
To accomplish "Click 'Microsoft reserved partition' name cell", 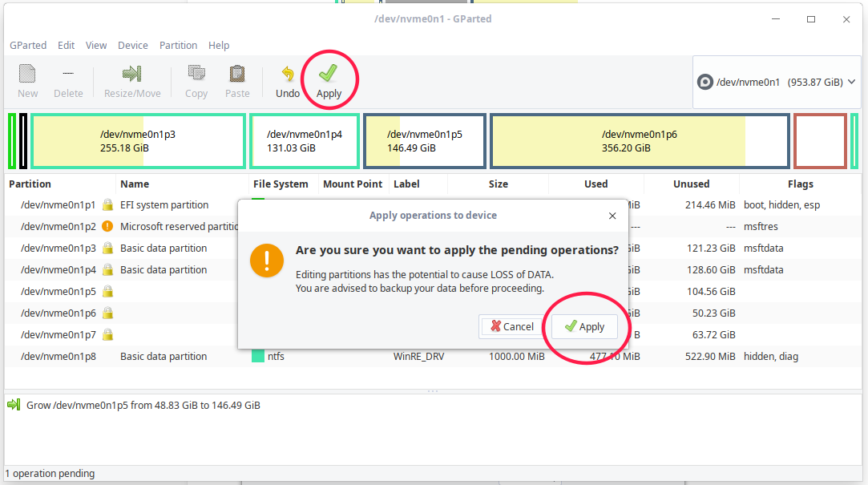I will pos(179,226).
